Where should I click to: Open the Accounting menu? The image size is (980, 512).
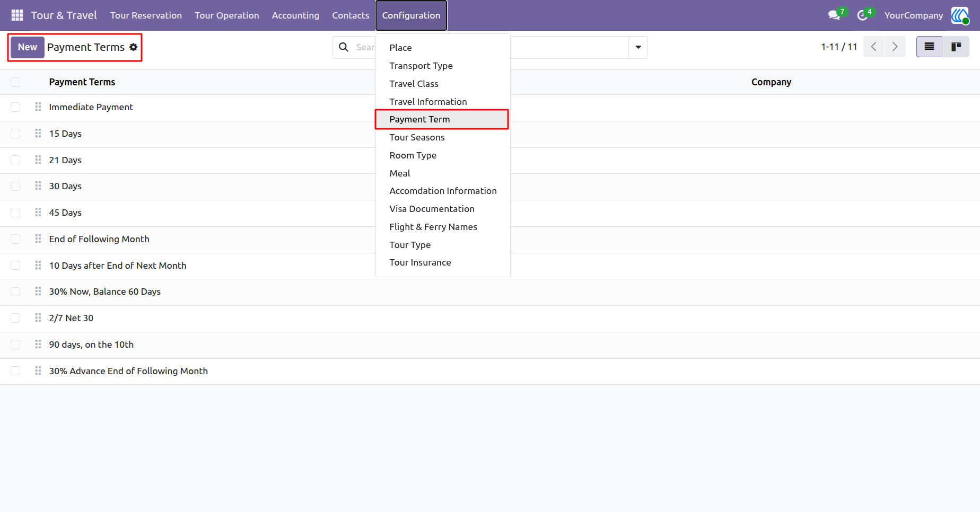[x=295, y=15]
